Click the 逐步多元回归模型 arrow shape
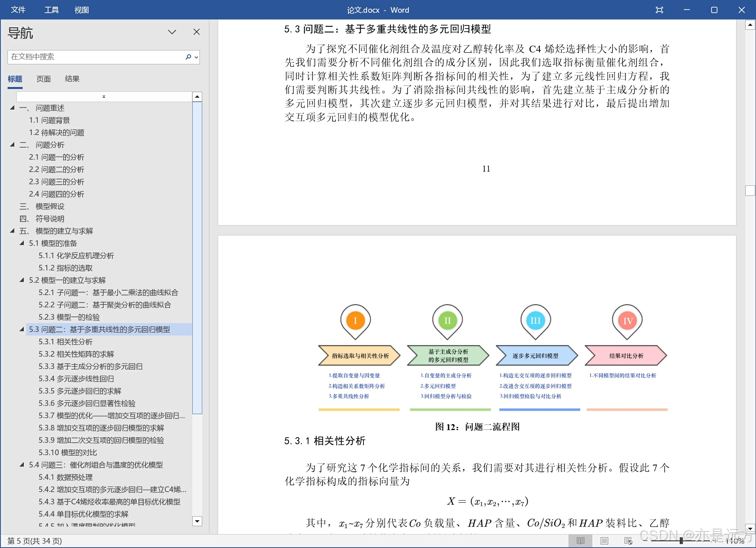This screenshot has width=756, height=548. point(537,355)
